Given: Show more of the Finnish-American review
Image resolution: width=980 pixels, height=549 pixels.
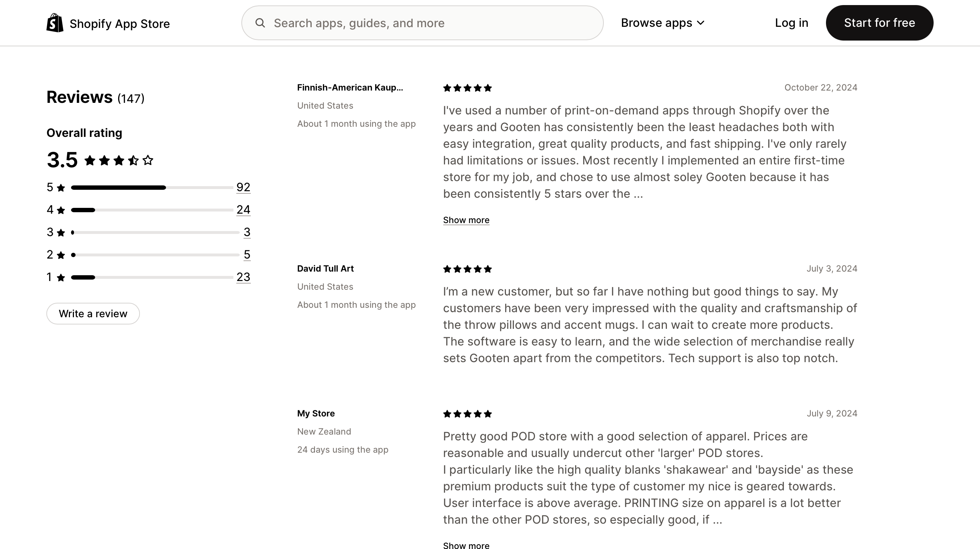Looking at the screenshot, I should 466,220.
